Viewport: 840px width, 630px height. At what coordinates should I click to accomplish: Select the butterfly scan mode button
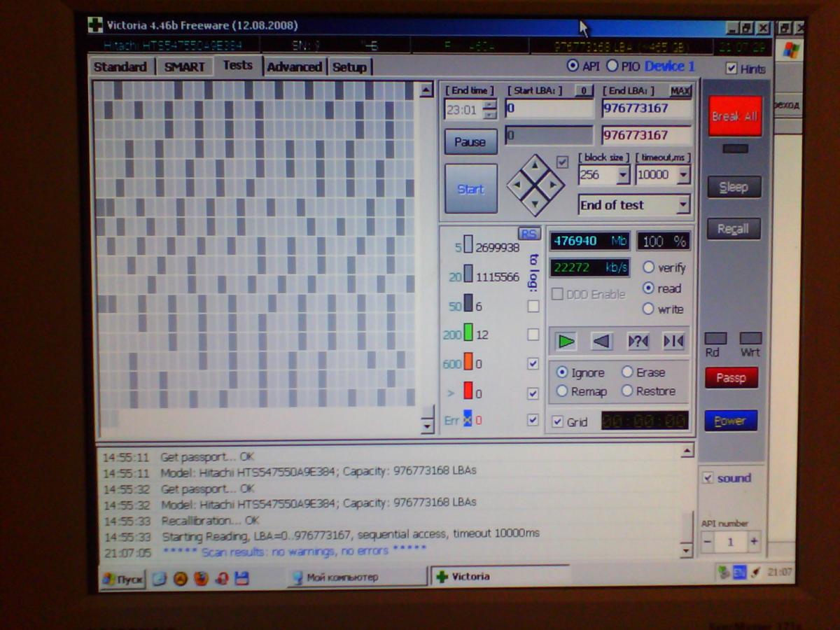click(673, 342)
